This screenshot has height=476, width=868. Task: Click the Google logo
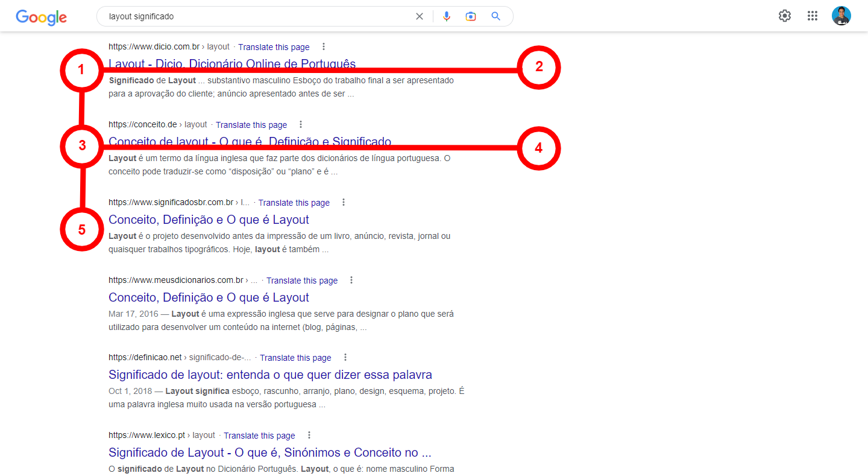coord(41,17)
